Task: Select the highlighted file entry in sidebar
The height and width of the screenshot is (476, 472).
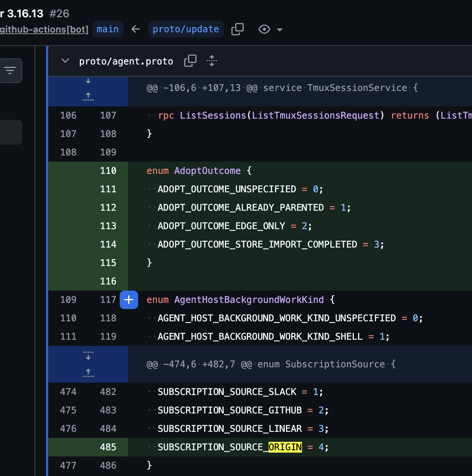Action: [x=11, y=132]
